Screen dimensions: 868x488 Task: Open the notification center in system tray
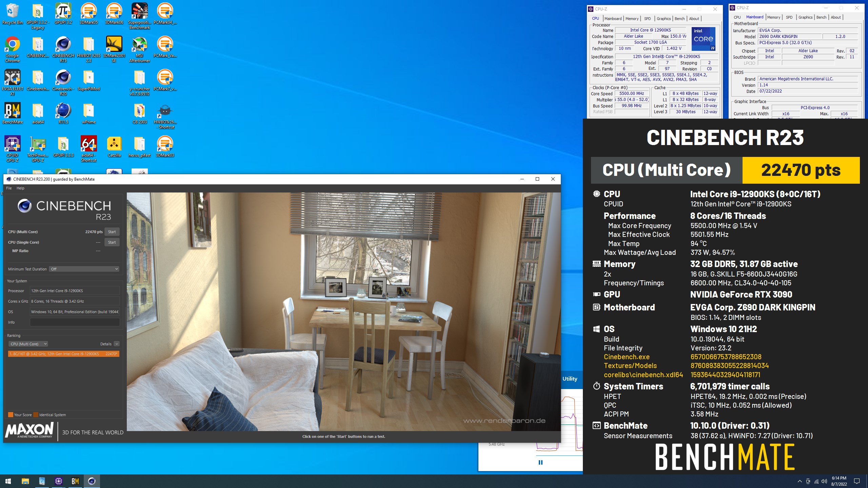tap(857, 481)
